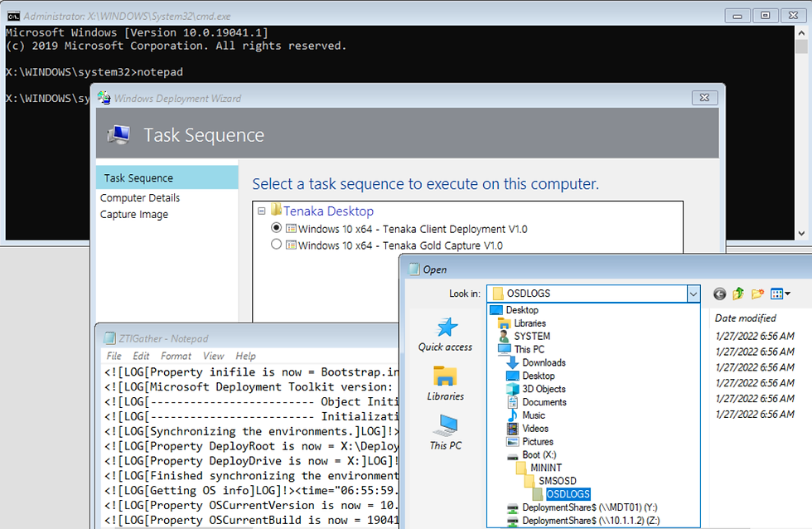Open the Help menu in Notepad
Image resolution: width=812 pixels, height=529 pixels.
[x=245, y=356]
